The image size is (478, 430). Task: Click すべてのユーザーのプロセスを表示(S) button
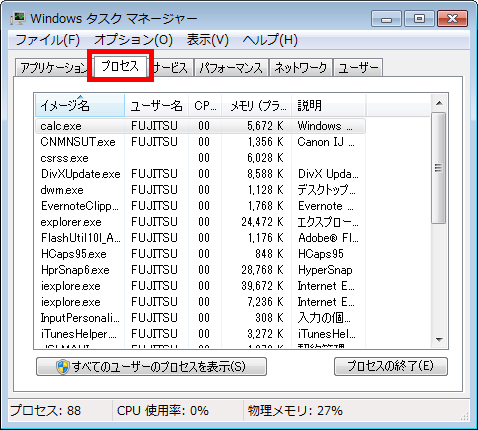[151, 367]
